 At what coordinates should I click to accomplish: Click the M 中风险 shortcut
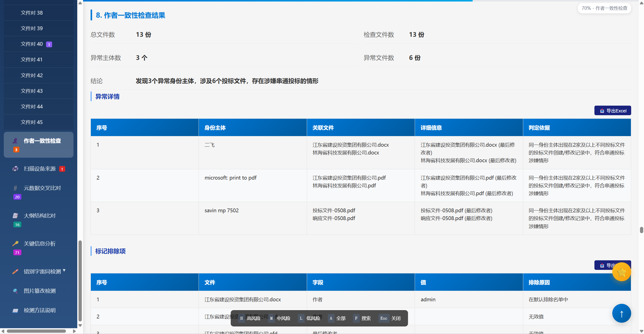pos(279,318)
